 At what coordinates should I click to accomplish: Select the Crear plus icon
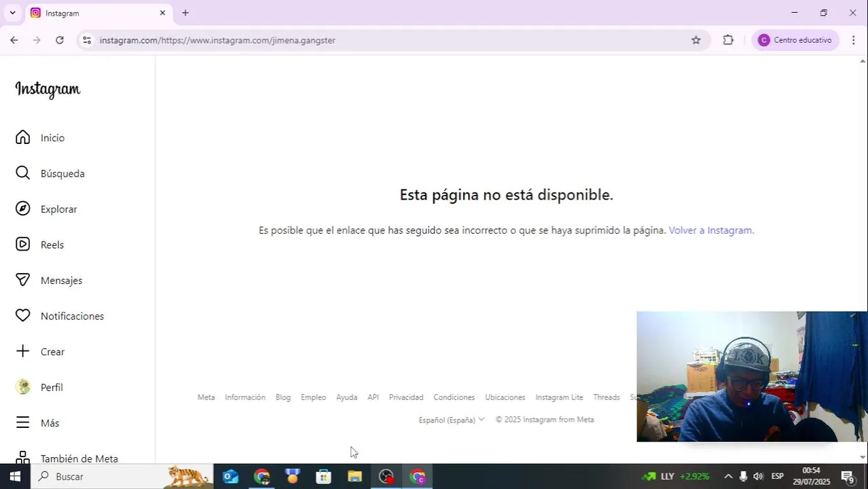click(23, 351)
